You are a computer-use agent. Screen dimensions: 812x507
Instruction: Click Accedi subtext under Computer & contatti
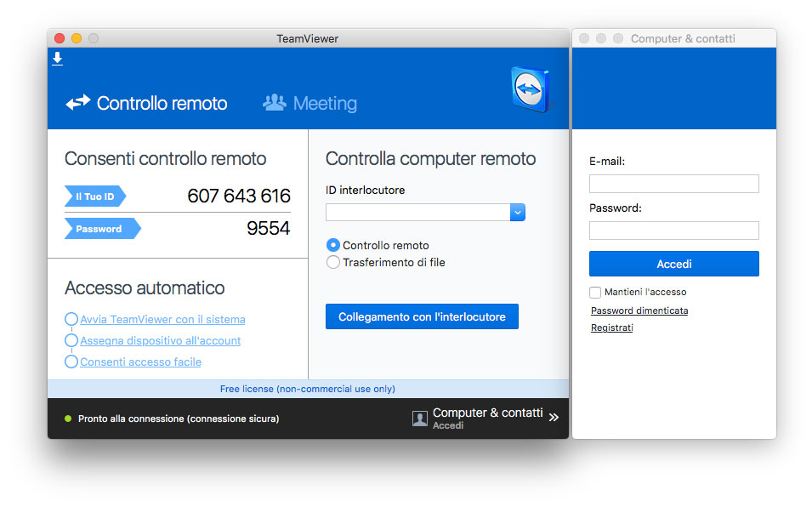click(x=448, y=425)
